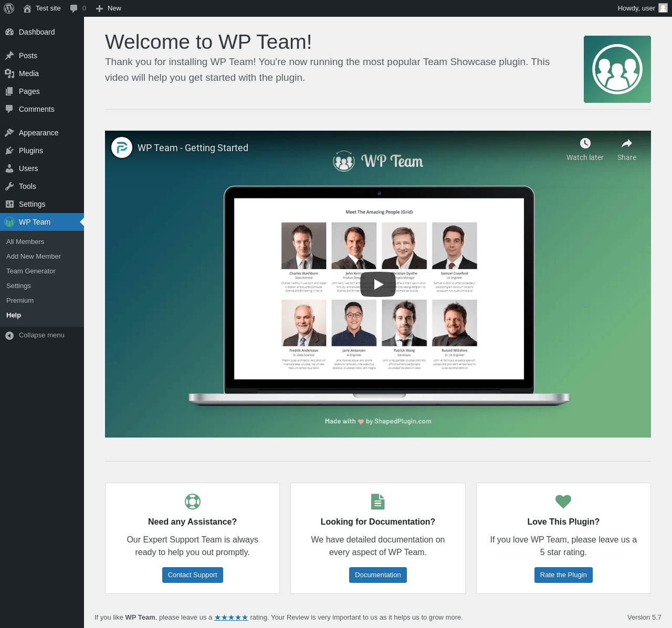This screenshot has height=628, width=672.
Task: Open the Pages menu item
Action: [x=42, y=91]
